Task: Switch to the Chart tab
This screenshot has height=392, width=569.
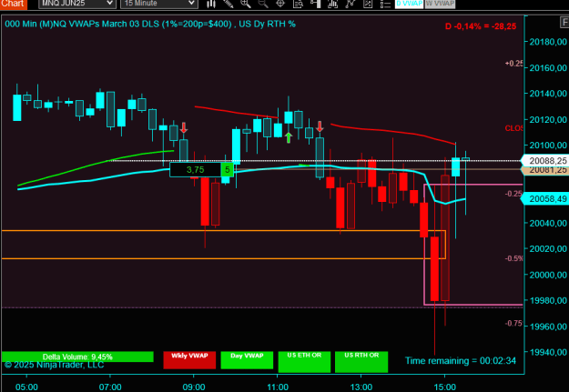Action: [13, 4]
